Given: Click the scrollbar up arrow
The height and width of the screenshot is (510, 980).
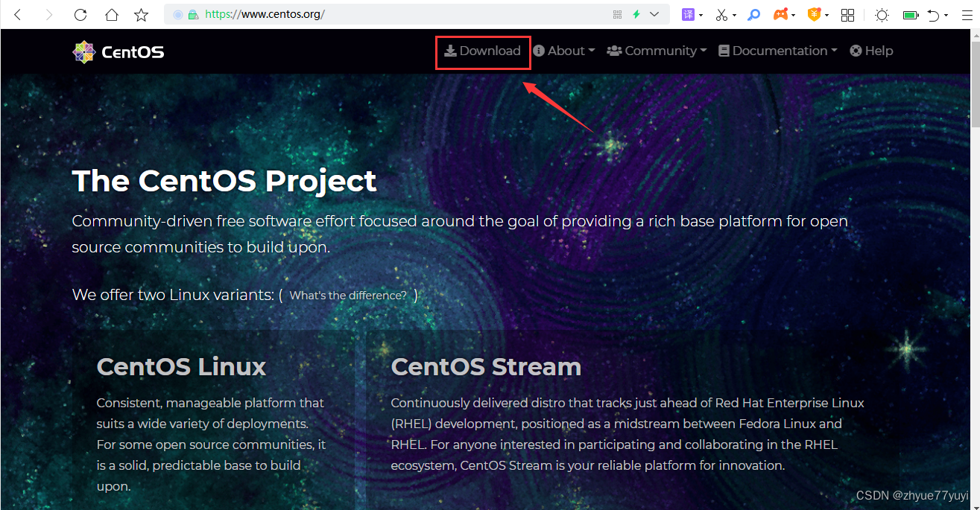Looking at the screenshot, I should click(975, 35).
